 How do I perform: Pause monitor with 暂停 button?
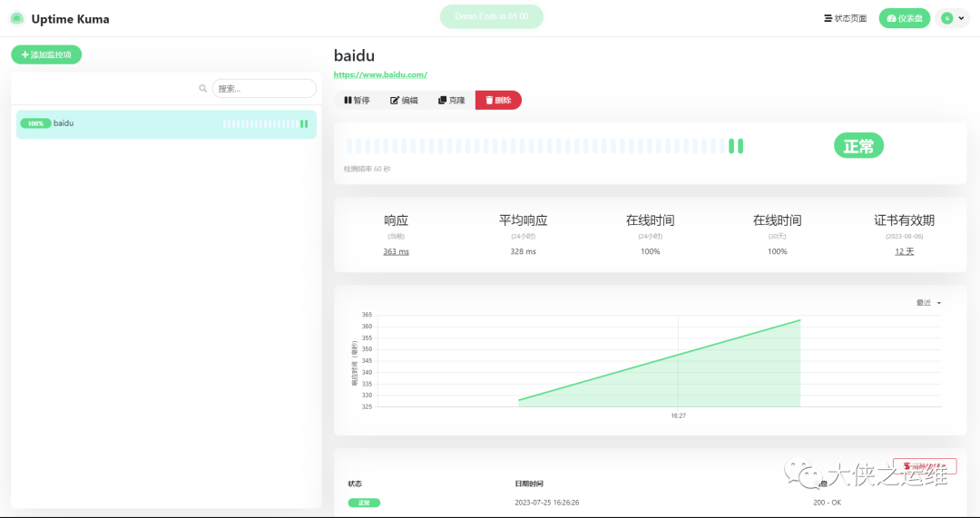click(357, 100)
